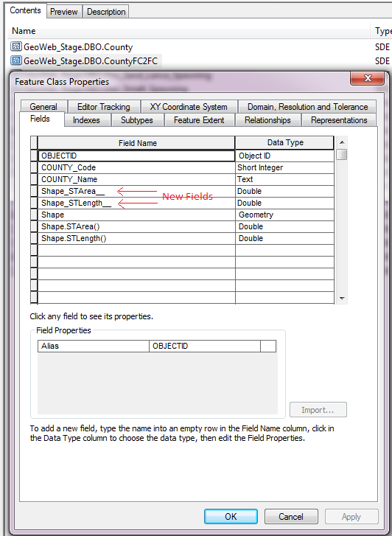
Task: Select the COUNTY_Name field name
Action: pos(136,179)
